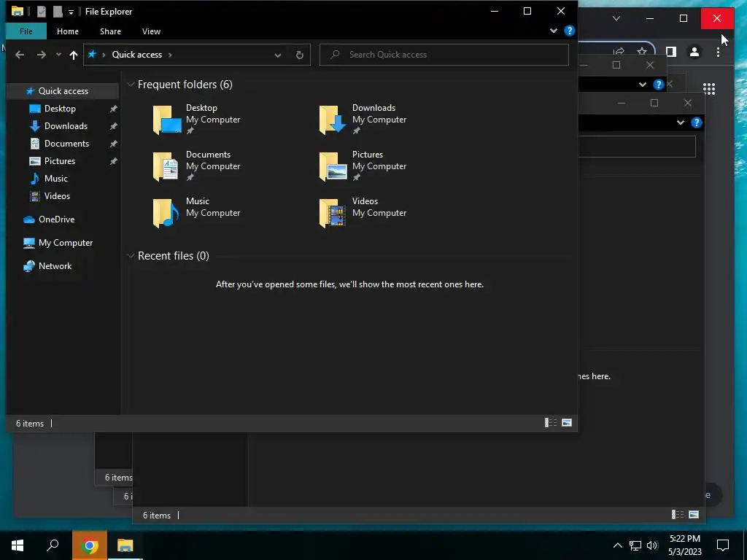Open Chrome three-dot menu
Image resolution: width=747 pixels, height=560 pixels.
click(718, 52)
